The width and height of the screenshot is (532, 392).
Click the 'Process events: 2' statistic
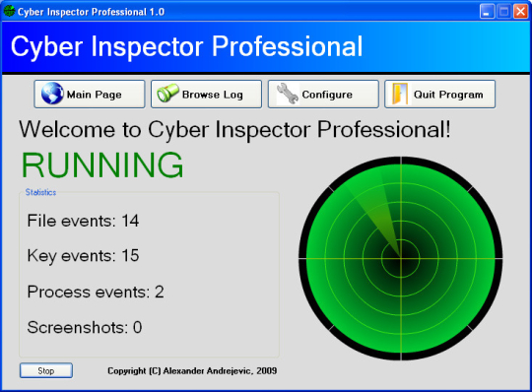pyautogui.click(x=96, y=292)
